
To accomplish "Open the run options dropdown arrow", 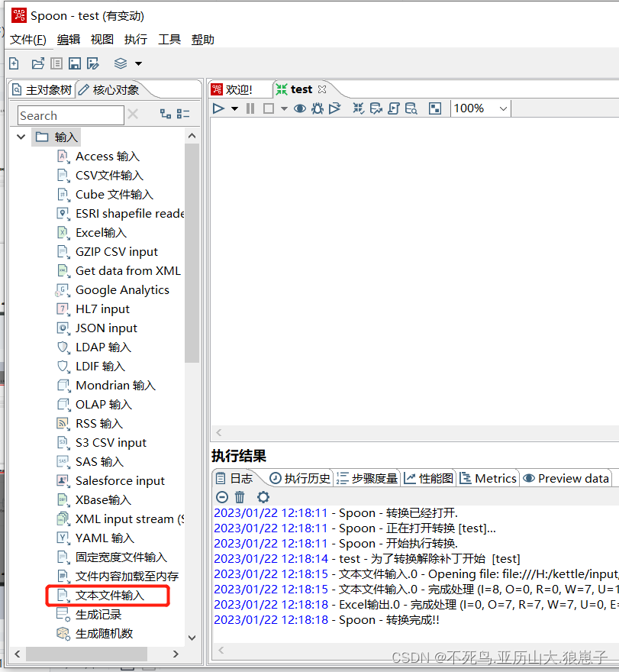I will click(x=234, y=109).
